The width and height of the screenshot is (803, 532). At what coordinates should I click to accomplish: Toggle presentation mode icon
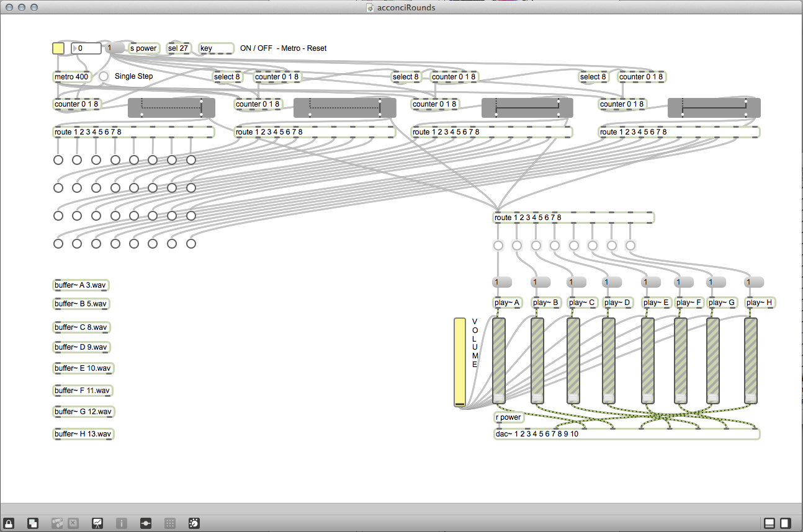click(x=97, y=523)
